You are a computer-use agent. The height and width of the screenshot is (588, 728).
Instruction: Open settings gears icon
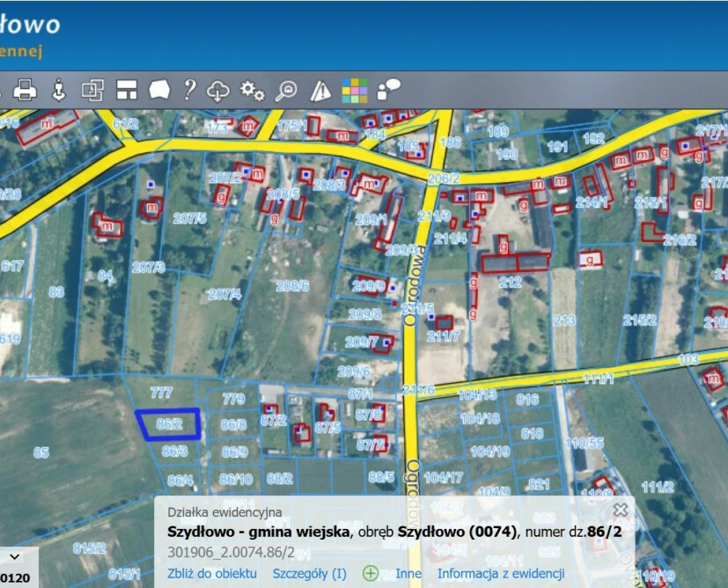point(252,91)
